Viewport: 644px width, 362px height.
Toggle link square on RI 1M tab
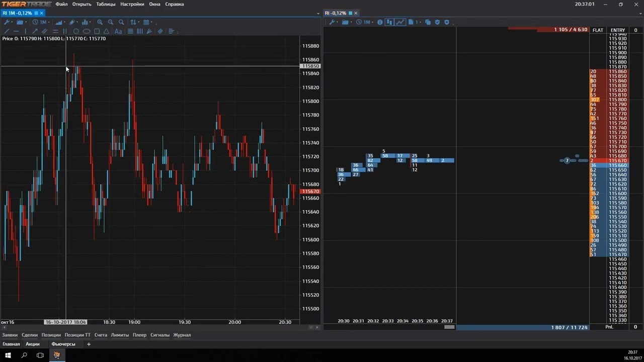36,13
